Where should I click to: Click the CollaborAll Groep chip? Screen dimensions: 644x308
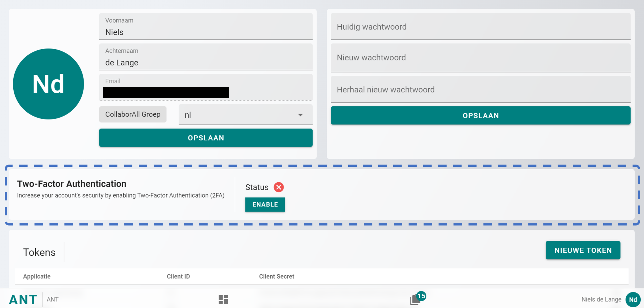coord(133,114)
